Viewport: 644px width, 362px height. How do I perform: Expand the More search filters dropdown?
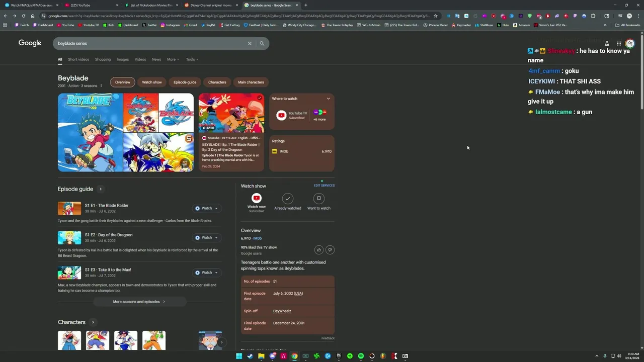coord(173,59)
